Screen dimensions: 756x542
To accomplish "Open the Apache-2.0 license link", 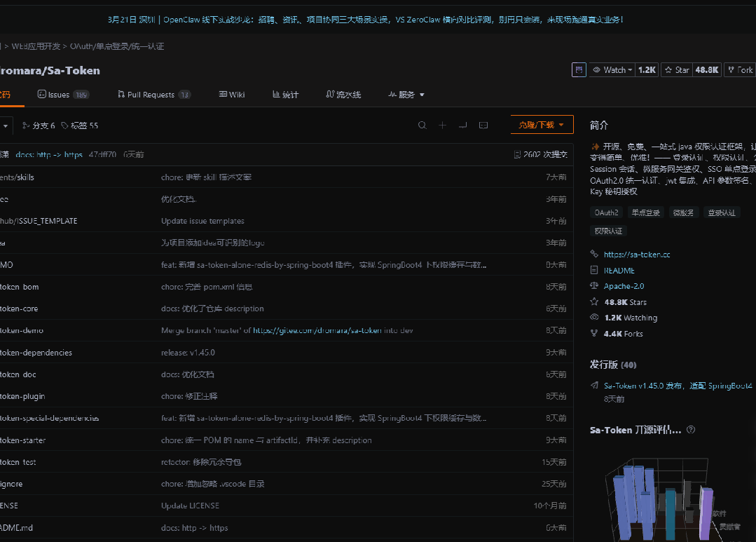I will pyautogui.click(x=624, y=285).
